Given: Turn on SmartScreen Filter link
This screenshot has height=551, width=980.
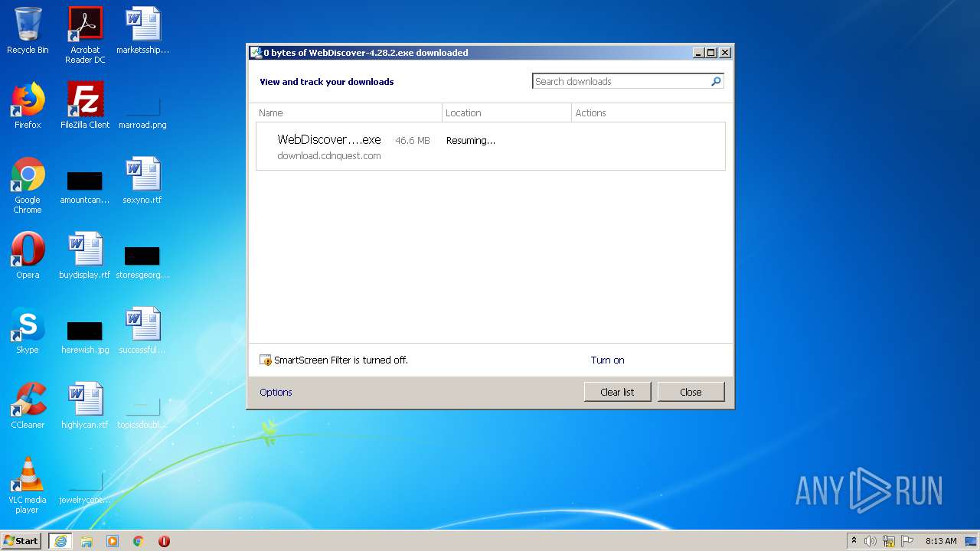Looking at the screenshot, I should coord(607,360).
